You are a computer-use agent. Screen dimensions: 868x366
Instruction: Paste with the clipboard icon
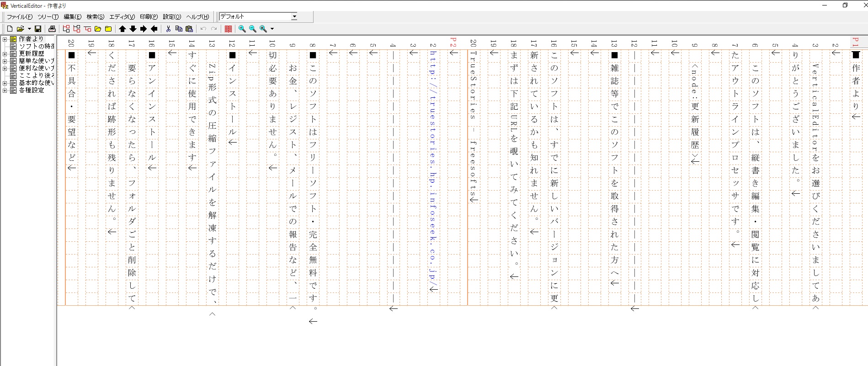[189, 29]
